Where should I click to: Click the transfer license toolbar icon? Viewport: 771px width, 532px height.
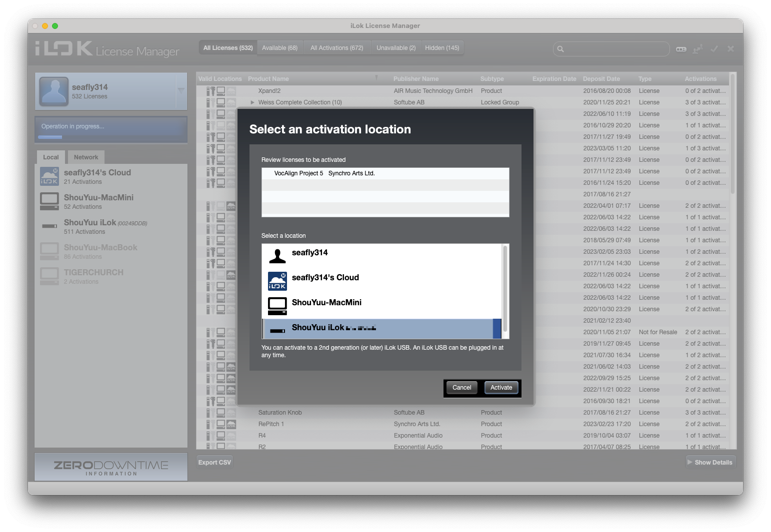tap(697, 49)
